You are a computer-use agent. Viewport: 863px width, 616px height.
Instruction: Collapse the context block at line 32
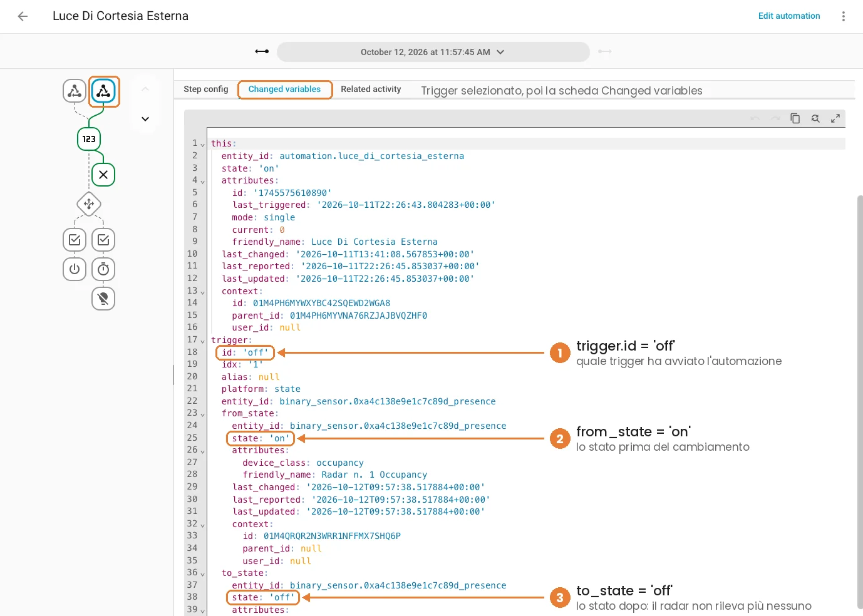point(203,525)
